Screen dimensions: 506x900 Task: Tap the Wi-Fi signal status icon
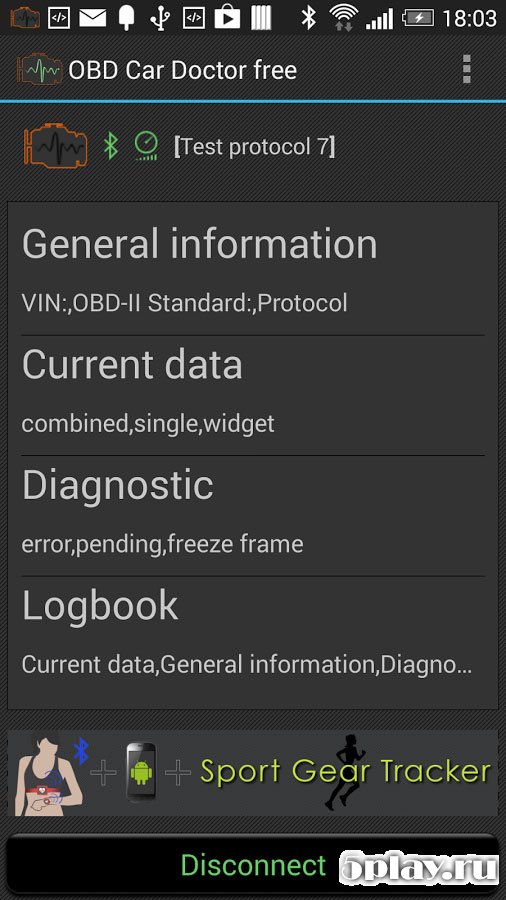(x=344, y=18)
